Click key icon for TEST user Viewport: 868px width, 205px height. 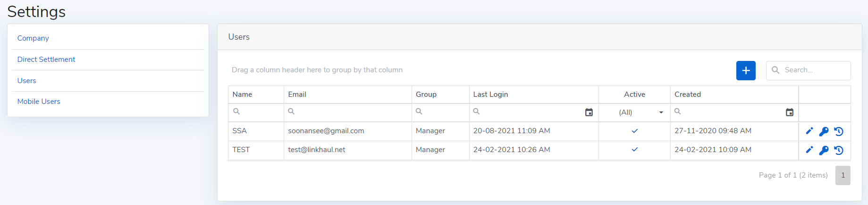coord(824,150)
